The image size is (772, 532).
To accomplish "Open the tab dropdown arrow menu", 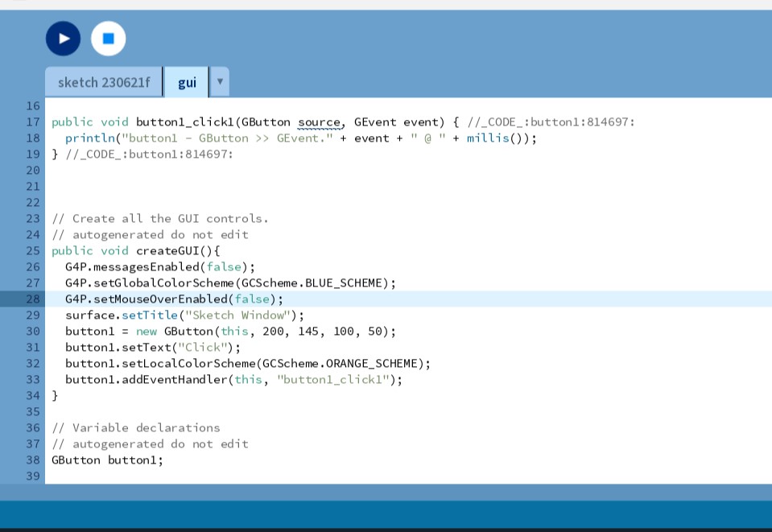I will (x=220, y=82).
